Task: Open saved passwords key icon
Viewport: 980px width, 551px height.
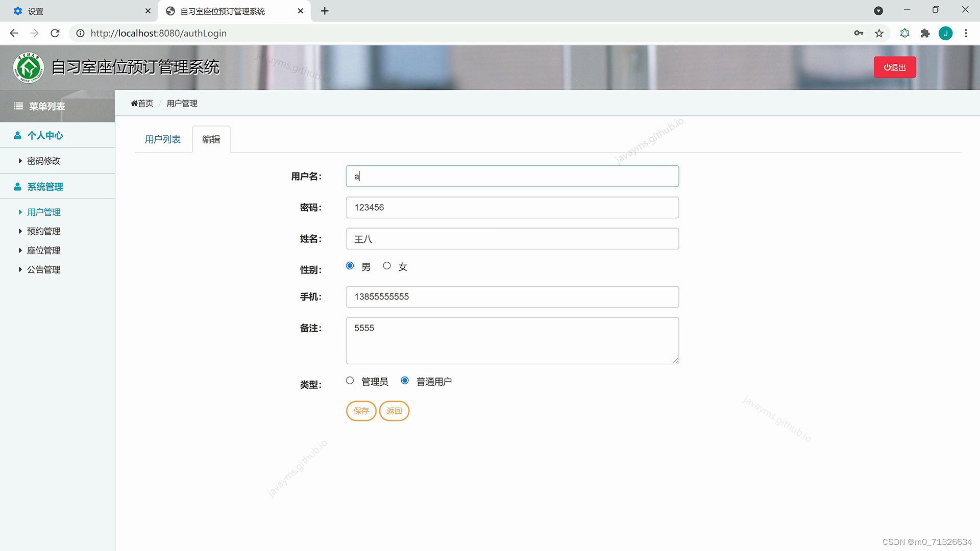Action: [859, 33]
